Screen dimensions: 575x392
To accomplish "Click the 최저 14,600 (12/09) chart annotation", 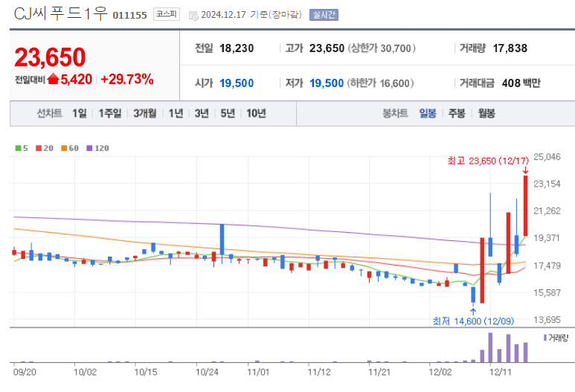I will coord(473,321).
